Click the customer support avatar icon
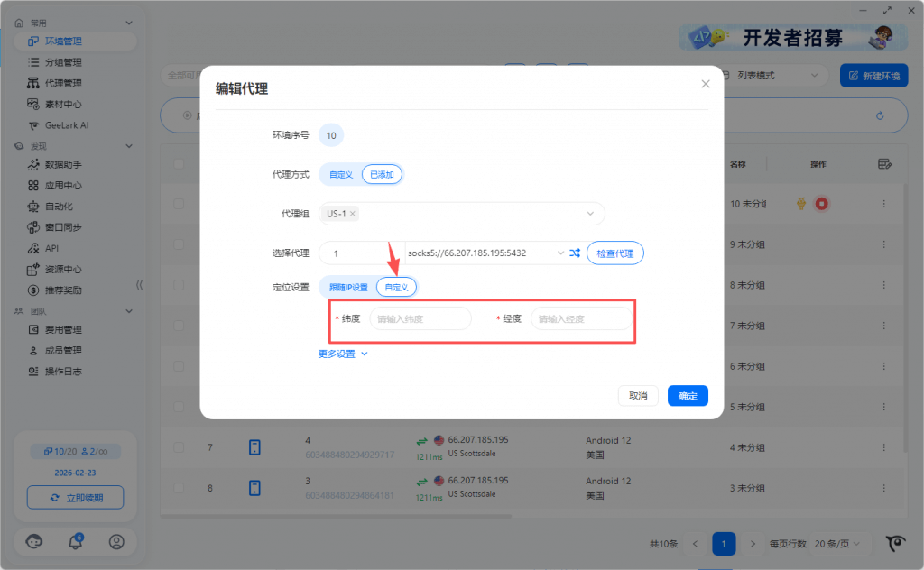 [x=34, y=541]
